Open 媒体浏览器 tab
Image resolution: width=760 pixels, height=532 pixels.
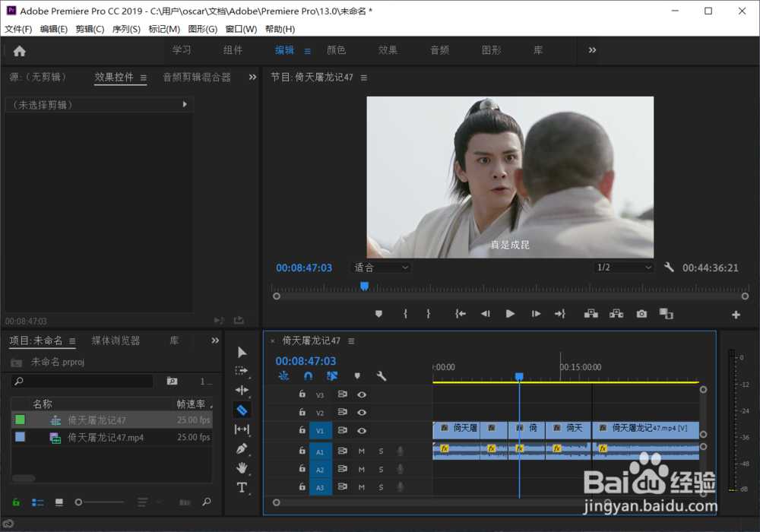tap(116, 340)
